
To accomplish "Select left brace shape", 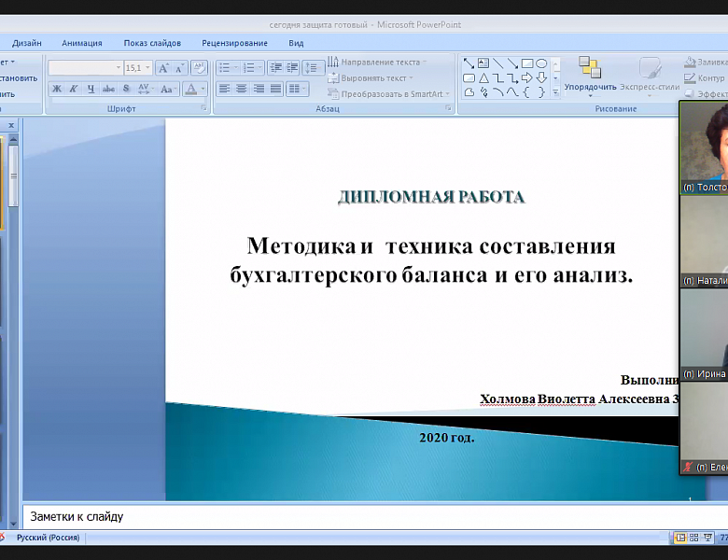I will (x=527, y=92).
